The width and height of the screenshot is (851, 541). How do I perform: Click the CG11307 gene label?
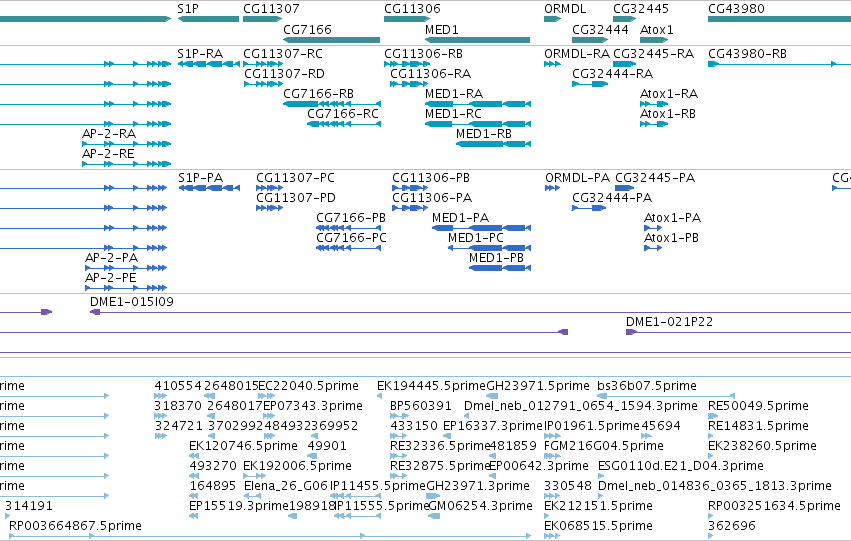click(271, 9)
